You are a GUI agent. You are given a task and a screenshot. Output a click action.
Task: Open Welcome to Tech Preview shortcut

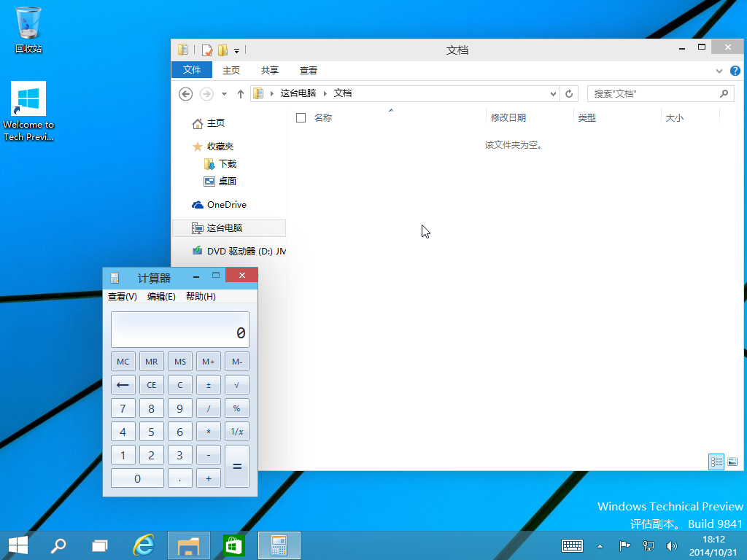(x=28, y=112)
